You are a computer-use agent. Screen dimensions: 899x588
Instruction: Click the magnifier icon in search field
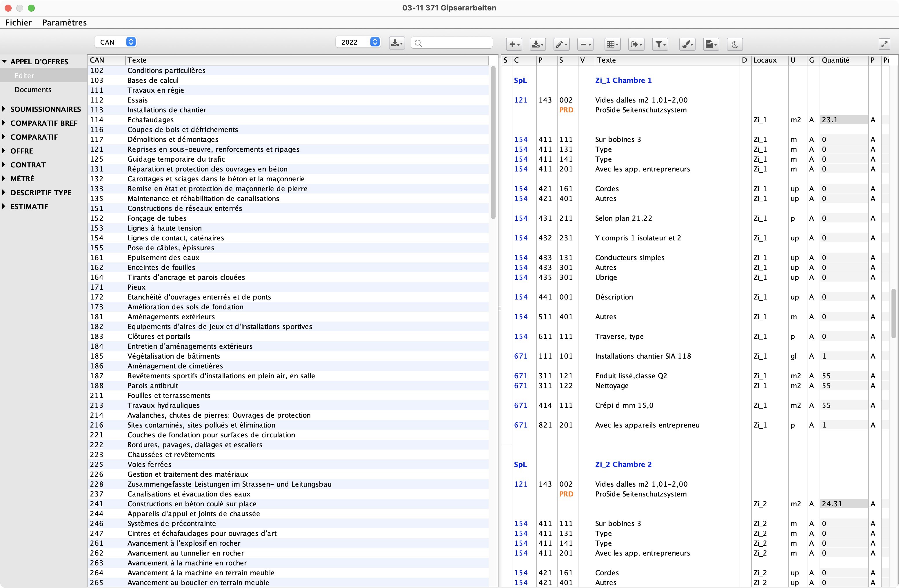[418, 43]
